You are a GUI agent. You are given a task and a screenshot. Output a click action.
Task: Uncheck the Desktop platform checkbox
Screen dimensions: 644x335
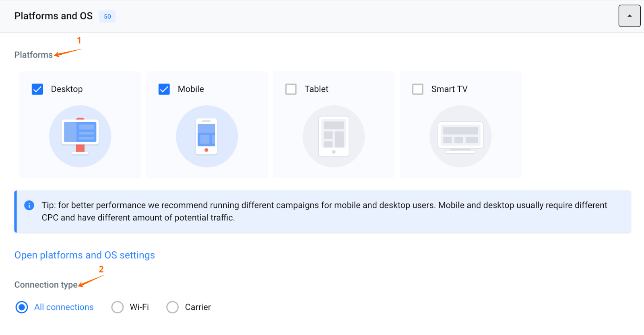[37, 89]
